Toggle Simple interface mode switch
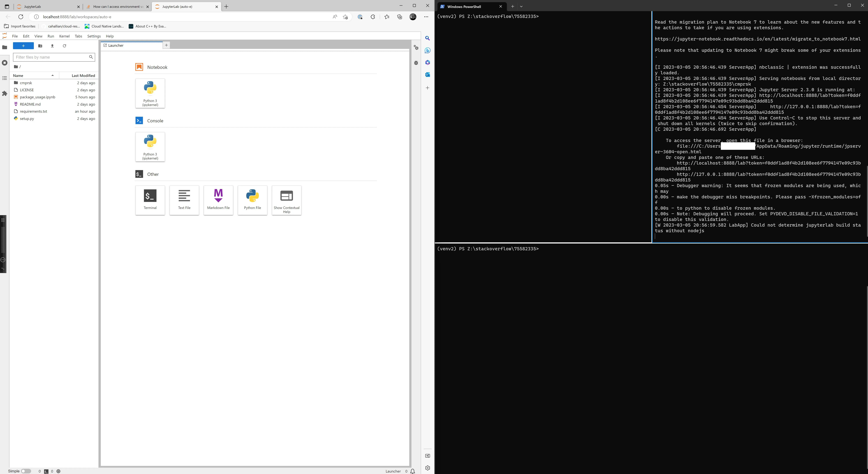Image resolution: width=868 pixels, height=474 pixels. click(26, 471)
